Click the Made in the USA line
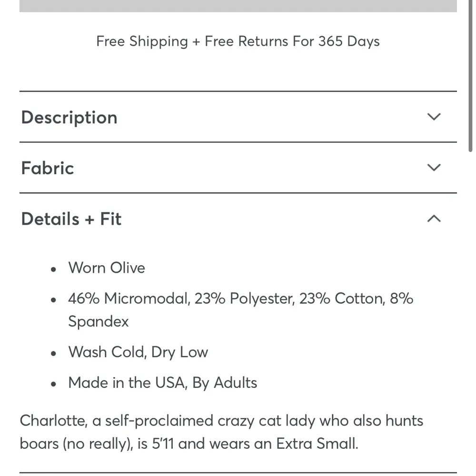The image size is (476, 476). 162,383
